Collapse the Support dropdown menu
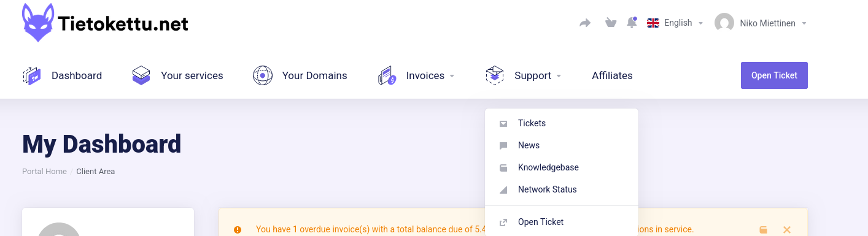The image size is (868, 236). tap(538, 76)
